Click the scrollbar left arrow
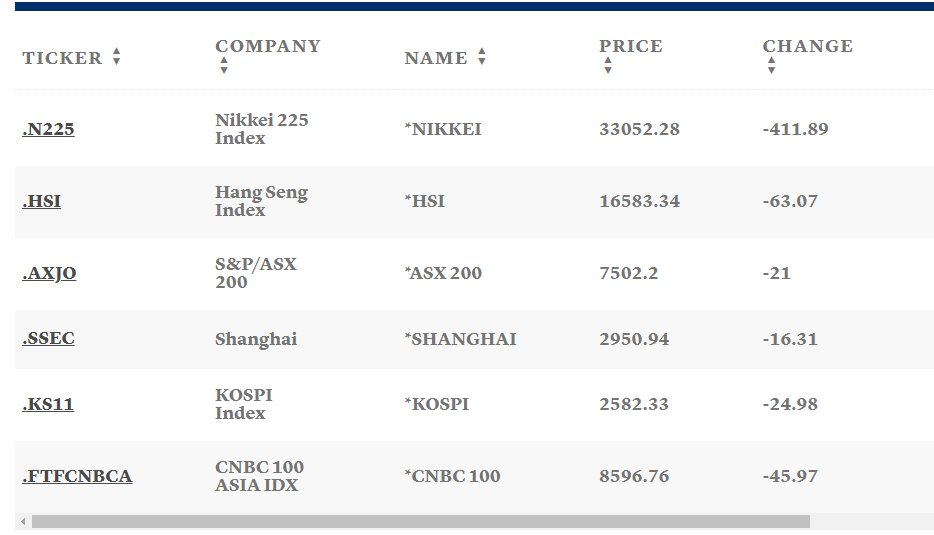This screenshot has width=934, height=535. [x=23, y=522]
